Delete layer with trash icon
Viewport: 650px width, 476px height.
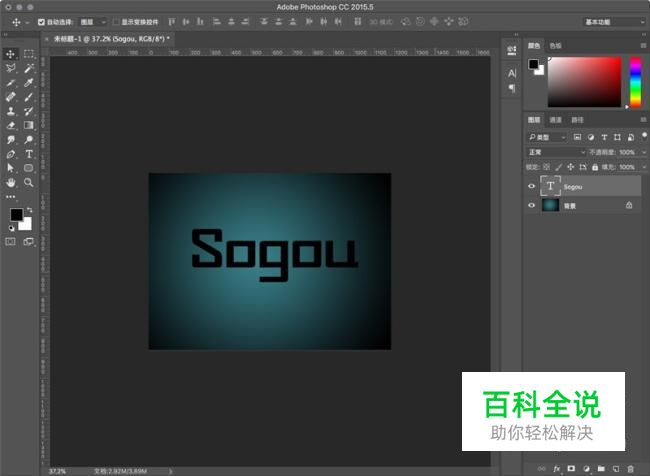[x=631, y=469]
